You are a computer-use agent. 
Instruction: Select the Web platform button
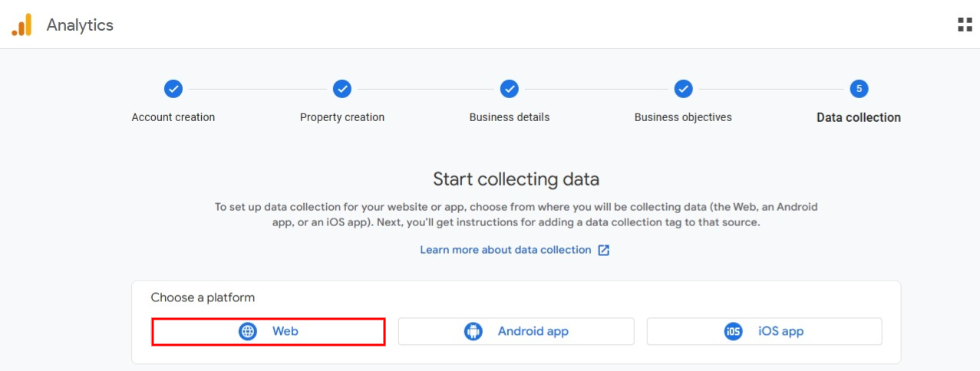click(269, 332)
